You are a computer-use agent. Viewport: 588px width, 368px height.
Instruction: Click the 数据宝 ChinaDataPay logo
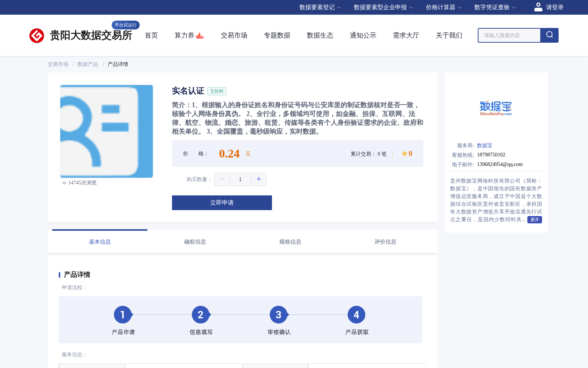point(496,108)
